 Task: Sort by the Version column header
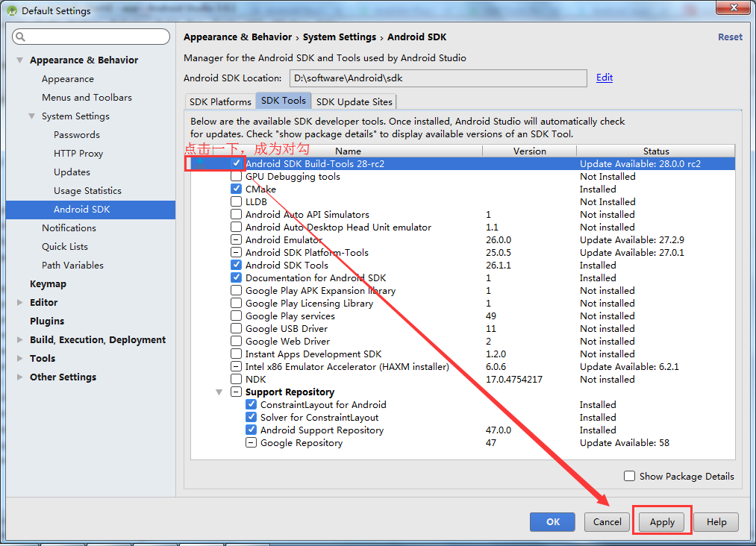coord(529,151)
